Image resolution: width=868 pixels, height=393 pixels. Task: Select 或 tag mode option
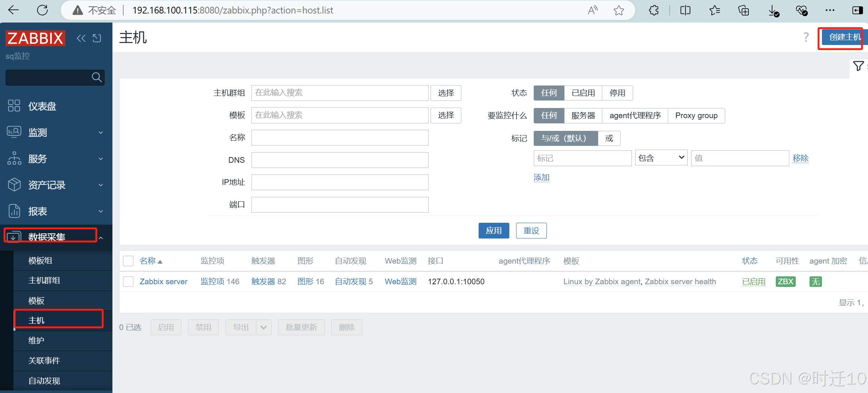tap(609, 138)
